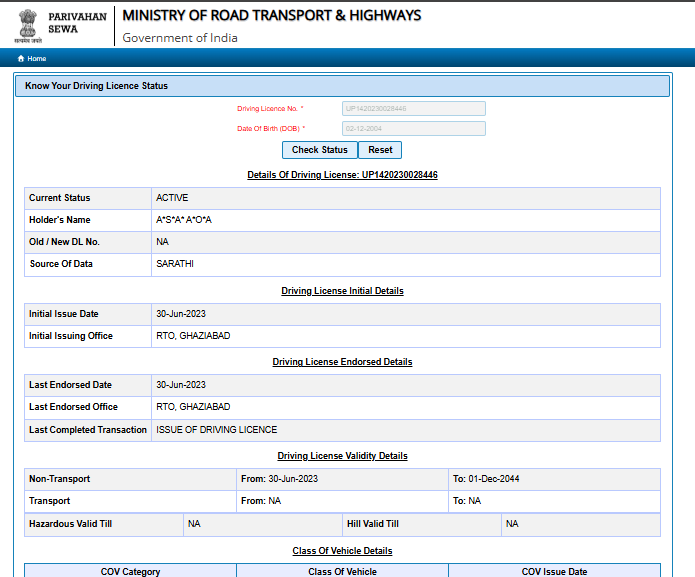Click the Transport From: NA cell
The image size is (695, 577).
click(x=342, y=501)
